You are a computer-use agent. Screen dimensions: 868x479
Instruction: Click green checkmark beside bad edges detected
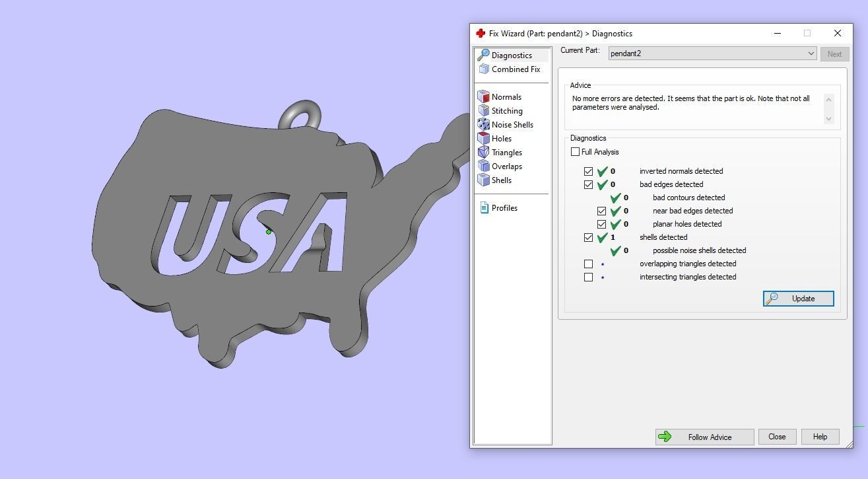click(602, 184)
